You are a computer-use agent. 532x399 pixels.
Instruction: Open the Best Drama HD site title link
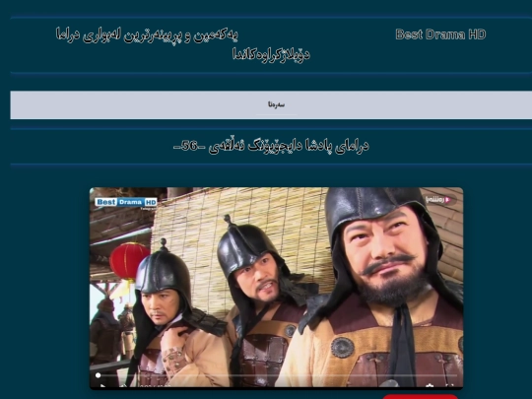[440, 34]
